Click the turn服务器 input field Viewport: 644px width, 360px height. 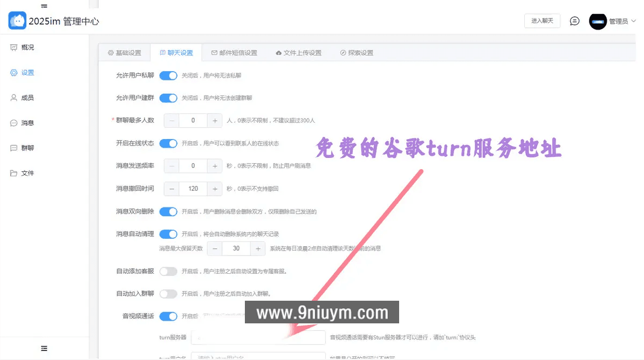point(258,337)
